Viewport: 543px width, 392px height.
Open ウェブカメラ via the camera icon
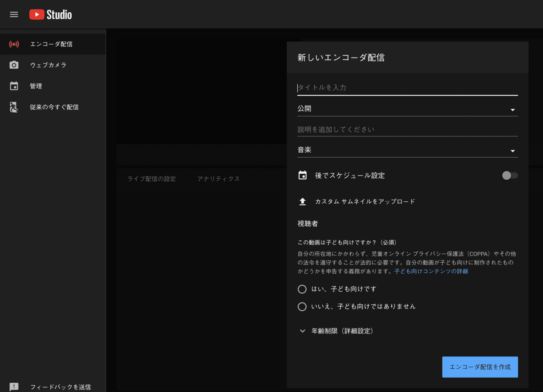(x=14, y=65)
